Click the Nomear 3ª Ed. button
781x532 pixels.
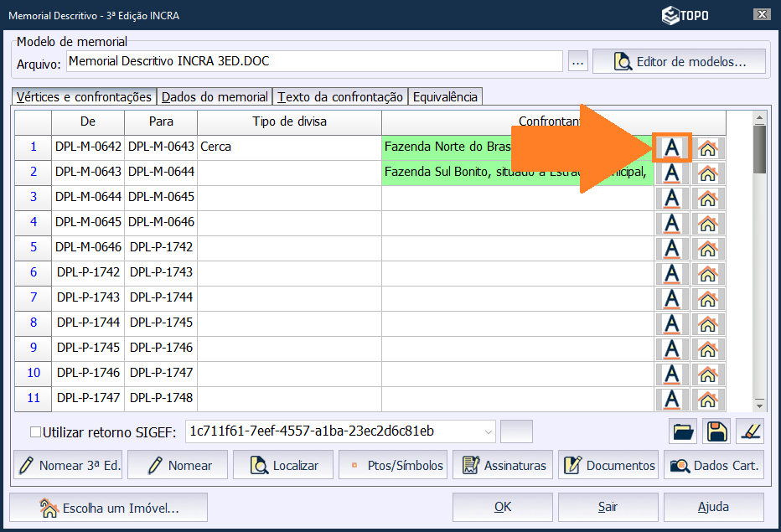(x=68, y=465)
